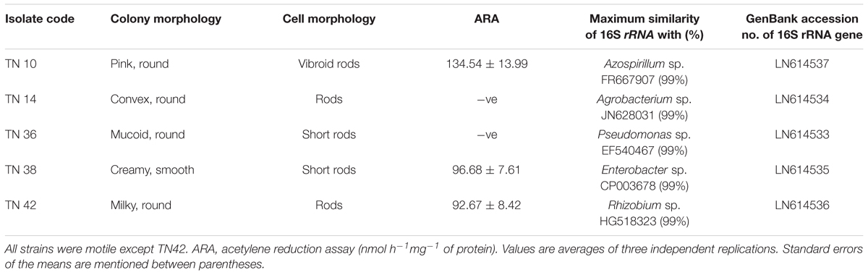Select the TN 36 isolate code
Viewport: 868px width, 275px height.
(x=21, y=134)
